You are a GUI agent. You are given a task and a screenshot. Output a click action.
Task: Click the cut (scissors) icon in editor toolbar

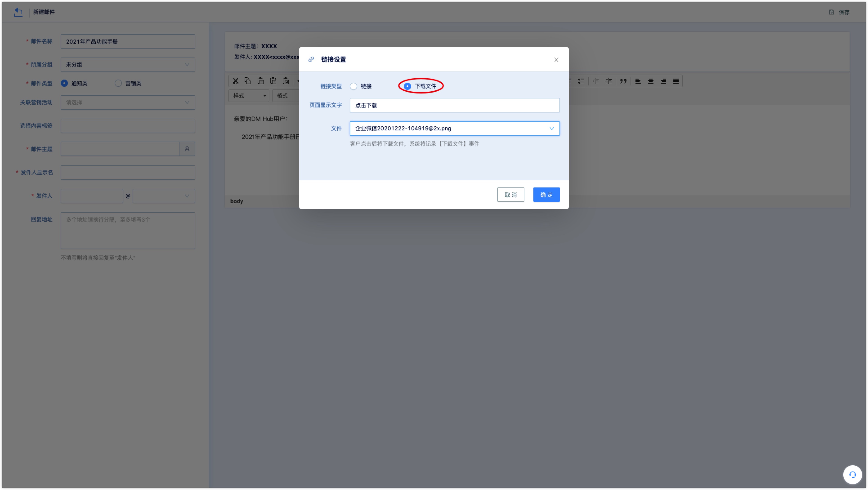tap(235, 81)
